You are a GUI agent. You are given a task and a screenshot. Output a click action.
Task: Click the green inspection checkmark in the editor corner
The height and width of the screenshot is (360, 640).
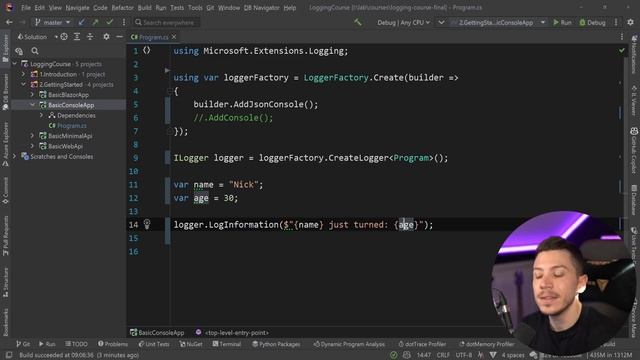[x=622, y=51]
